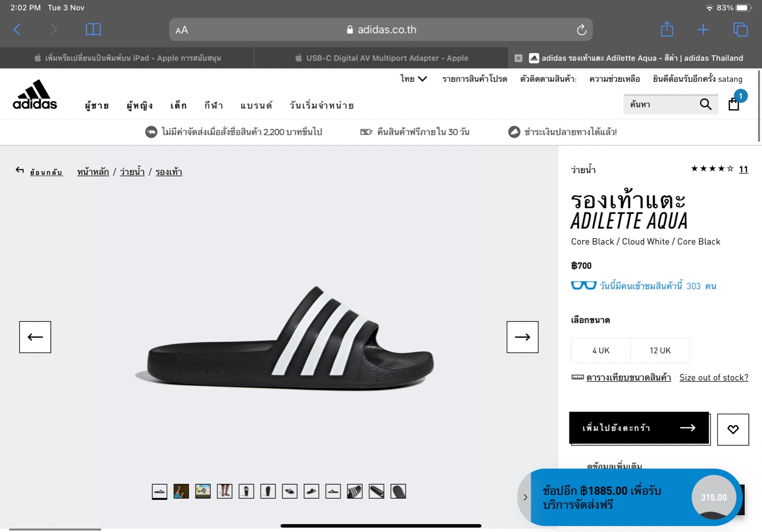Tap the Wi-Fi status icon
The width and height of the screenshot is (762, 532).
click(x=709, y=8)
